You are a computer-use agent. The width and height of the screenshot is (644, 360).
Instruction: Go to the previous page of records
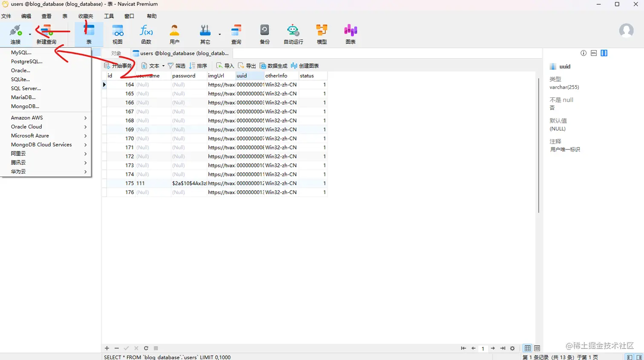[473, 348]
